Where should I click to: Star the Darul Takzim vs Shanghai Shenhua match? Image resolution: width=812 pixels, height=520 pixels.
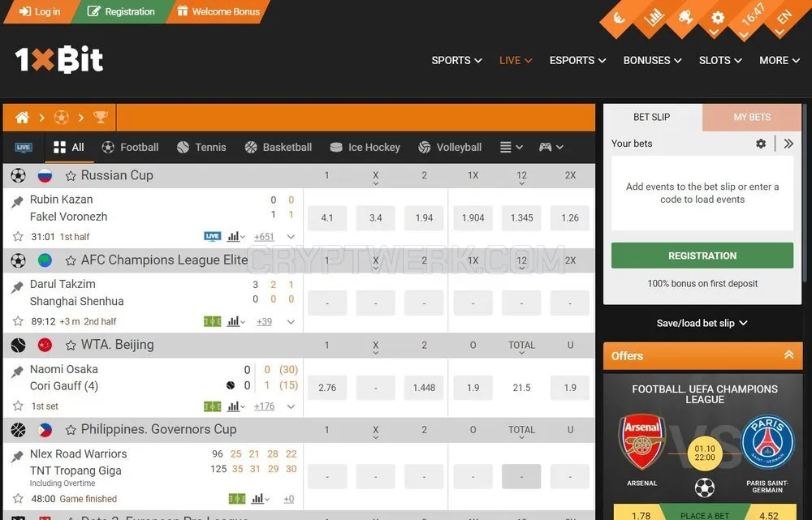18,321
